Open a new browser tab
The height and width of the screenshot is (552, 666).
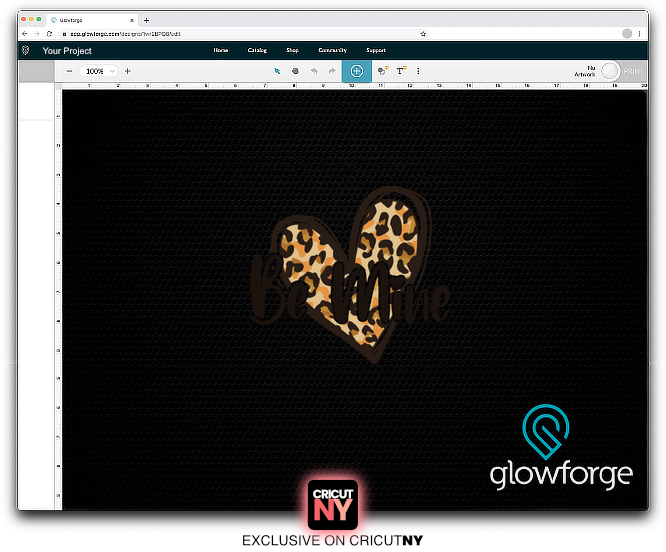click(x=147, y=20)
